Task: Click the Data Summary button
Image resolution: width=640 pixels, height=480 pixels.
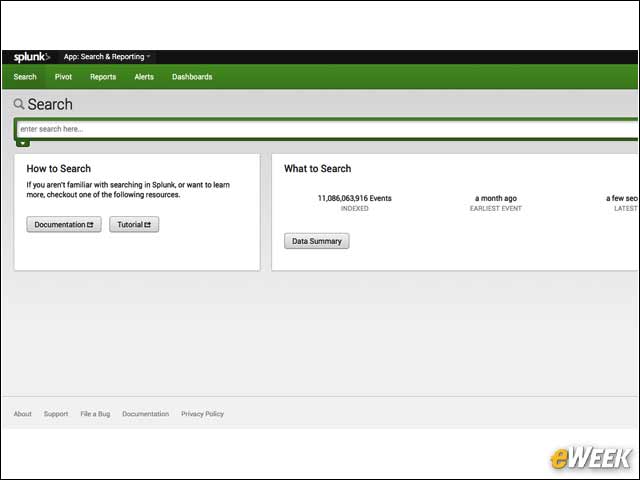Action: click(317, 241)
